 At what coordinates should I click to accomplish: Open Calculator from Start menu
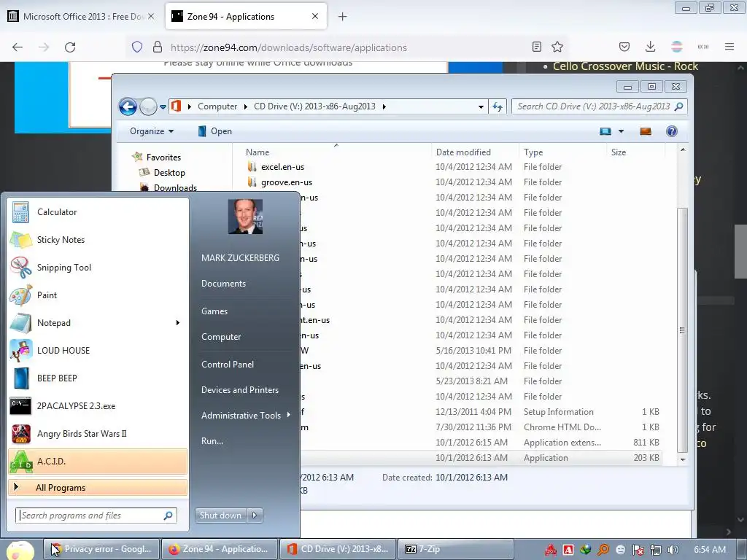(98, 212)
